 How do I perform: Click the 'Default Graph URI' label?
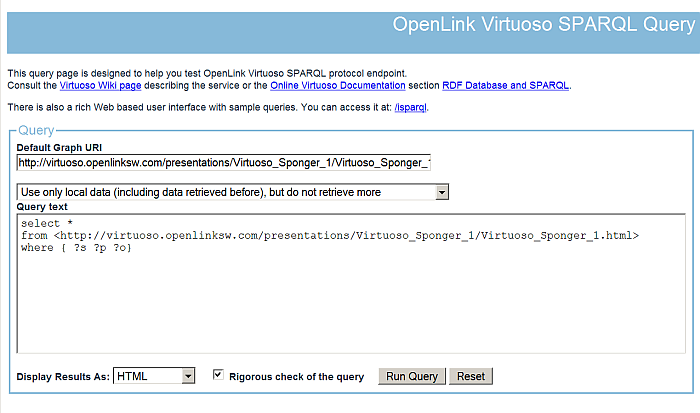(x=60, y=147)
